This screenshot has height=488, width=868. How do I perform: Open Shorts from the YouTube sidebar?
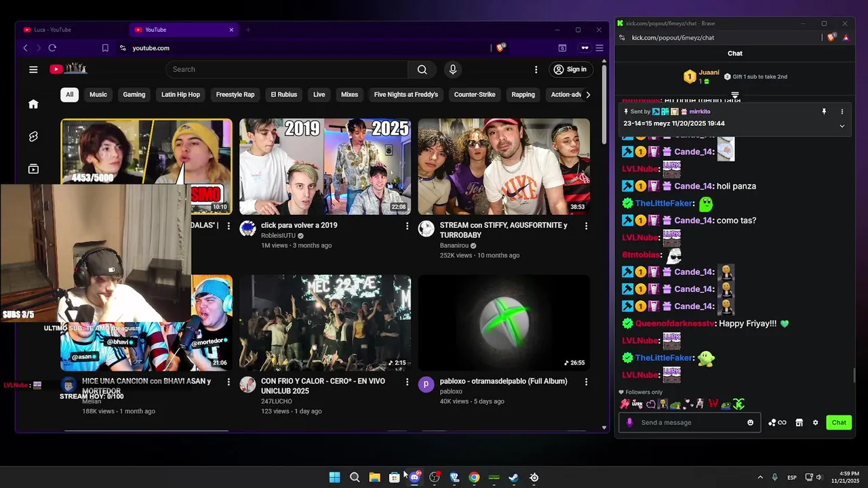point(33,136)
